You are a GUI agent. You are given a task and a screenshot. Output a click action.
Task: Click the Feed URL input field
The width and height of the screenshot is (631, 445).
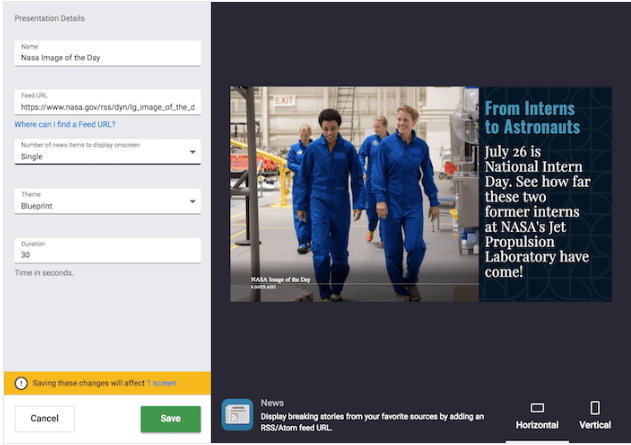pos(107,102)
